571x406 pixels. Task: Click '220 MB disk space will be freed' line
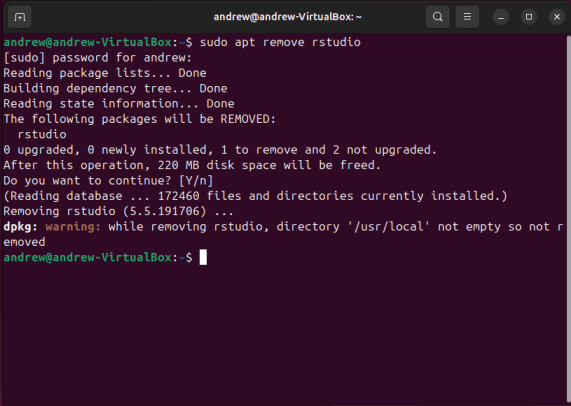point(192,165)
